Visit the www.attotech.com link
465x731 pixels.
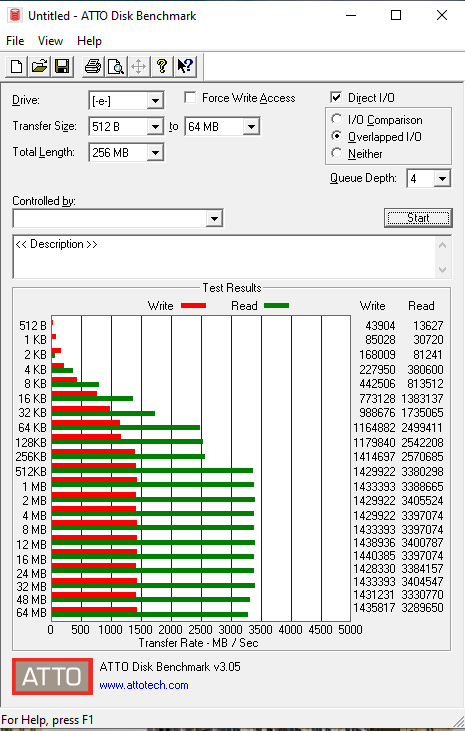coord(144,685)
